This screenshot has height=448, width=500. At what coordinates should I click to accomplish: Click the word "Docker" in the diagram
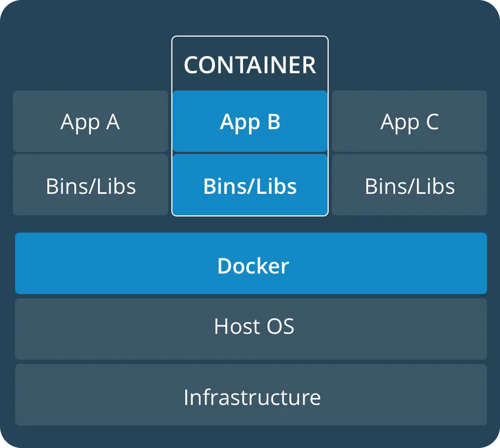(x=253, y=266)
